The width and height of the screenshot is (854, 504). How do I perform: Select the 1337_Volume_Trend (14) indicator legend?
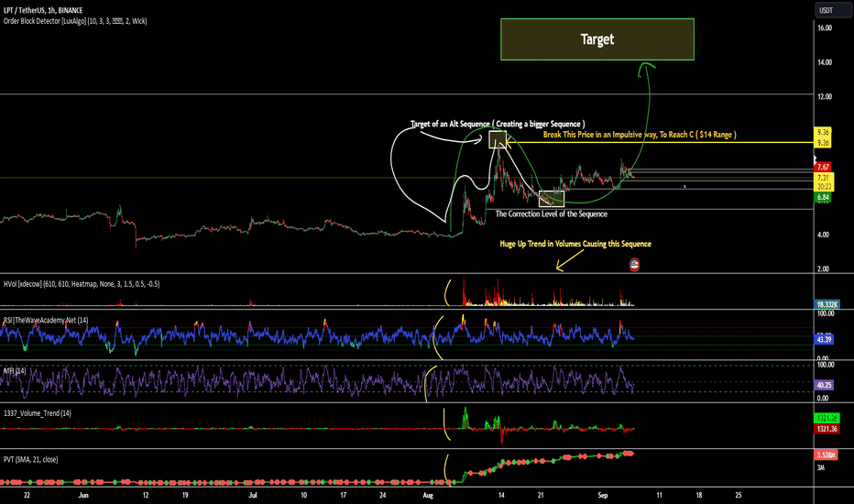(x=38, y=413)
